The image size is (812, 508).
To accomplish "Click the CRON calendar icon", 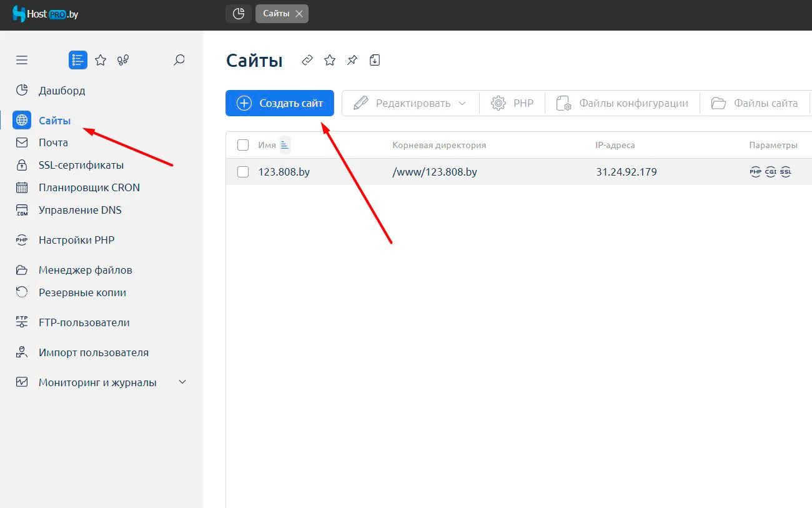I will [x=22, y=187].
